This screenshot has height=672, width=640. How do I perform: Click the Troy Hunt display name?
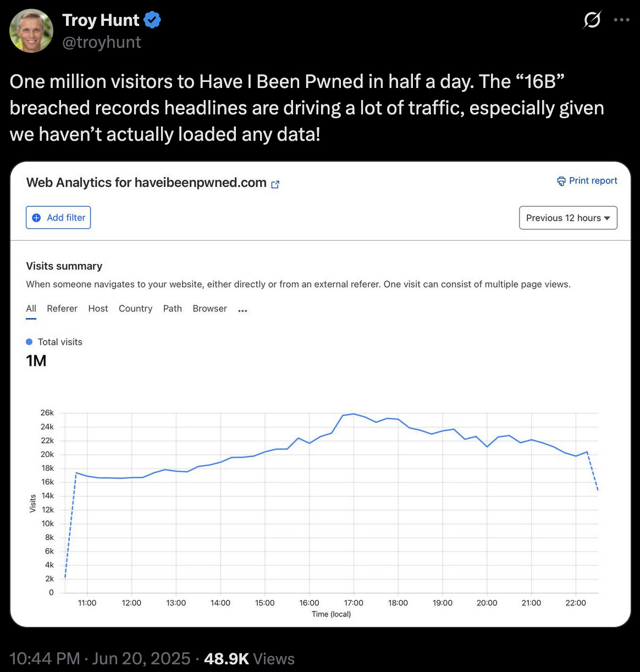pos(101,20)
